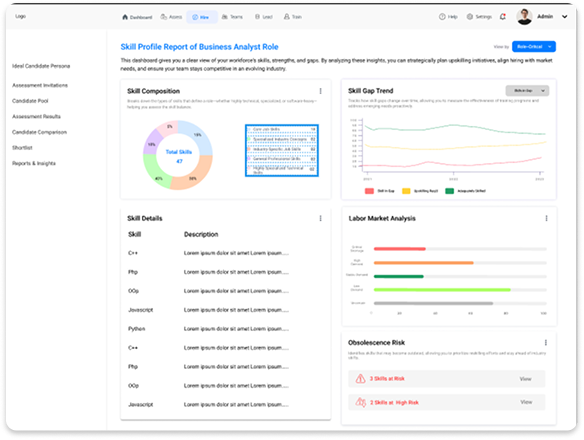Select the Hire tab
Image resolution: width=584 pixels, height=440 pixels.
pyautogui.click(x=201, y=17)
